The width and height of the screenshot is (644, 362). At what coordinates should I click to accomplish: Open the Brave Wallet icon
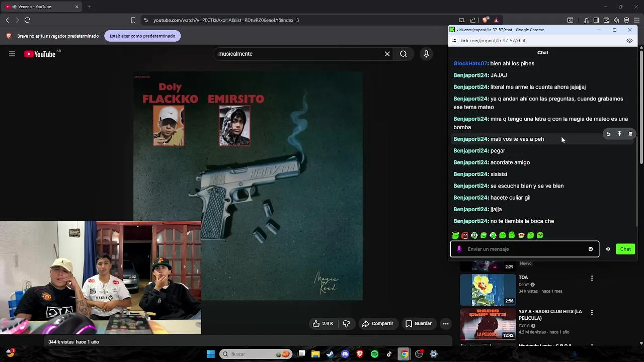click(x=606, y=20)
